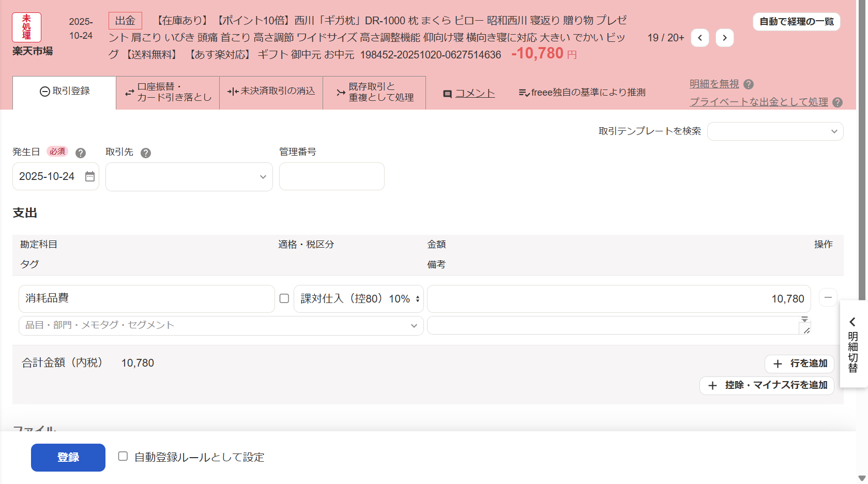Open help for プライベートな出金として処理

(x=837, y=102)
